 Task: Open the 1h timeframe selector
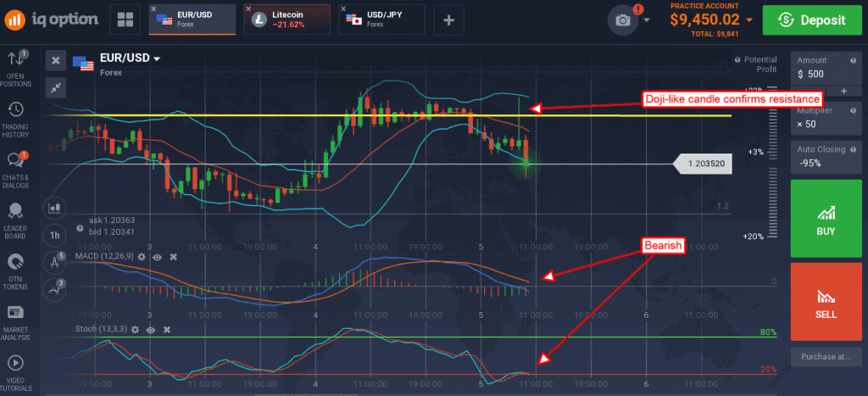54,236
